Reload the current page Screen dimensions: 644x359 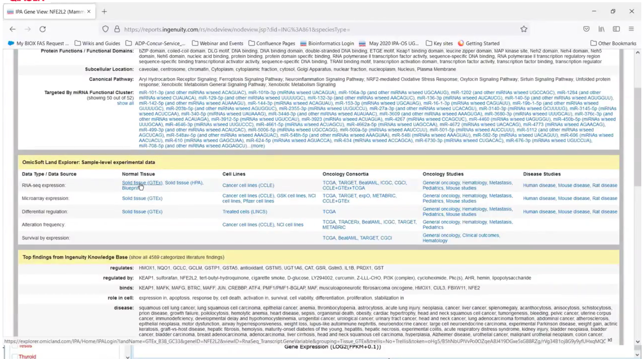pyautogui.click(x=43, y=29)
